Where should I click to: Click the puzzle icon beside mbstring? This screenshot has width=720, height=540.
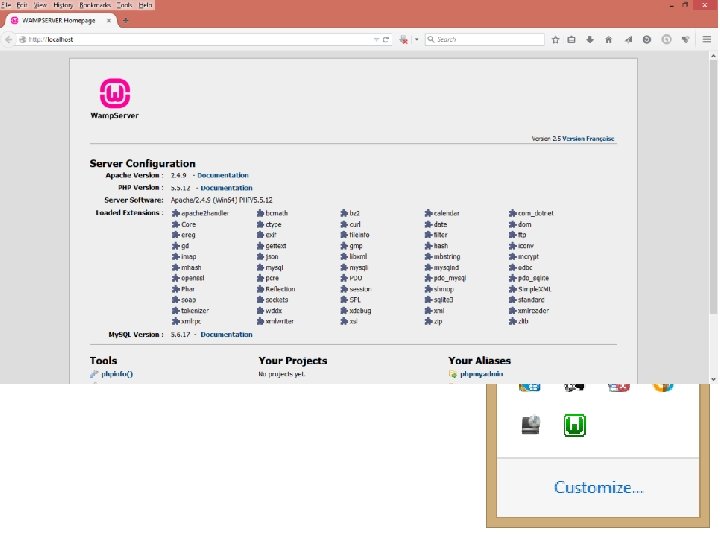[x=428, y=257]
